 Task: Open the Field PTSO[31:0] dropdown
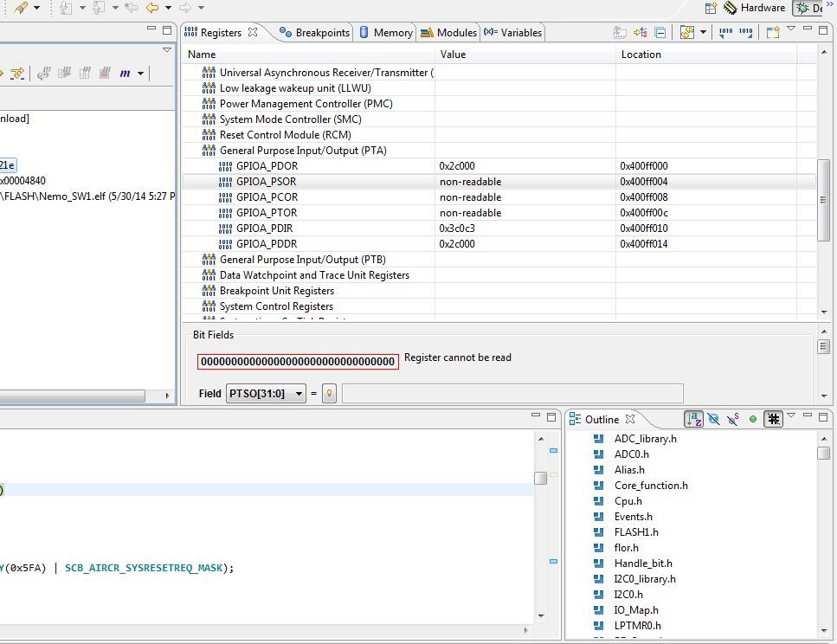point(266,394)
